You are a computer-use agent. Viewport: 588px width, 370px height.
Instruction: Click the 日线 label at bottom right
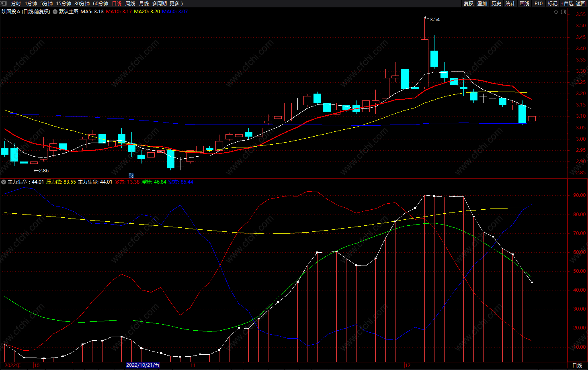(x=577, y=365)
